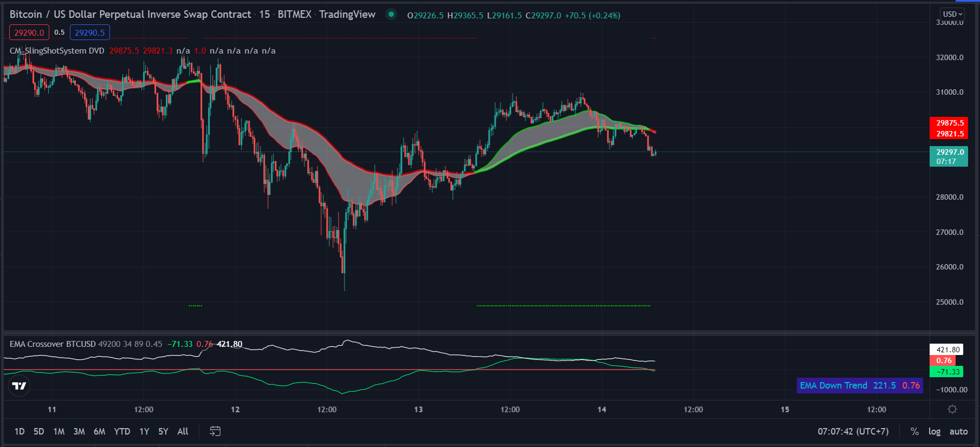Show the 1Y time range

click(144, 431)
